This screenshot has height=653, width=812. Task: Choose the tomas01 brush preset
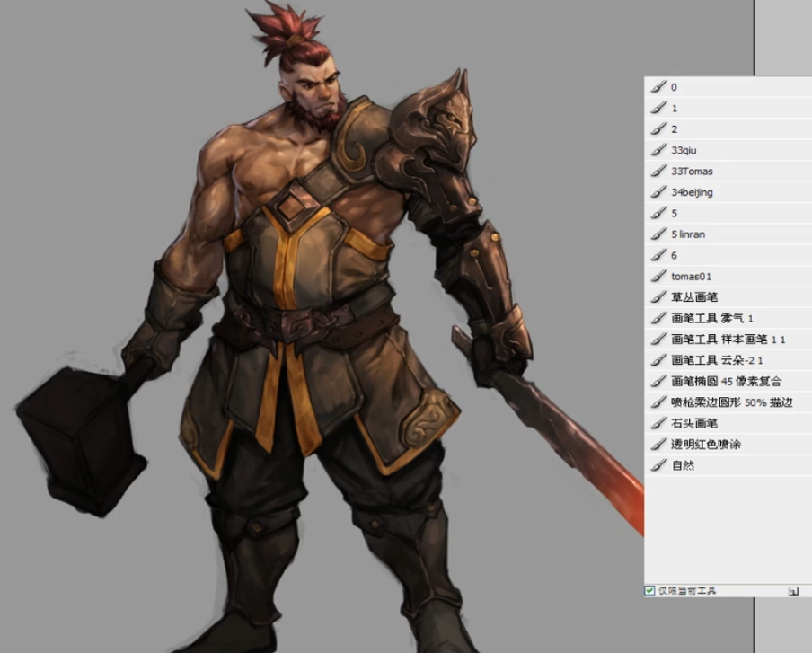pyautogui.click(x=728, y=276)
